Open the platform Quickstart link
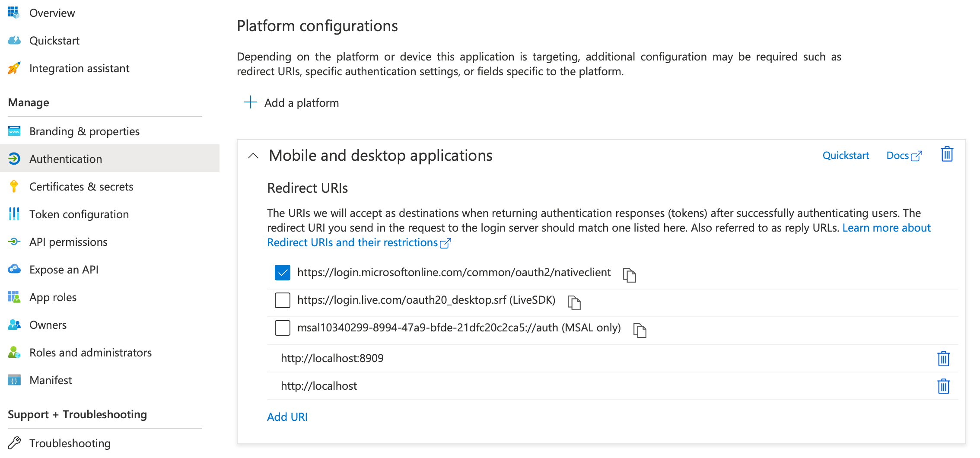 (845, 156)
